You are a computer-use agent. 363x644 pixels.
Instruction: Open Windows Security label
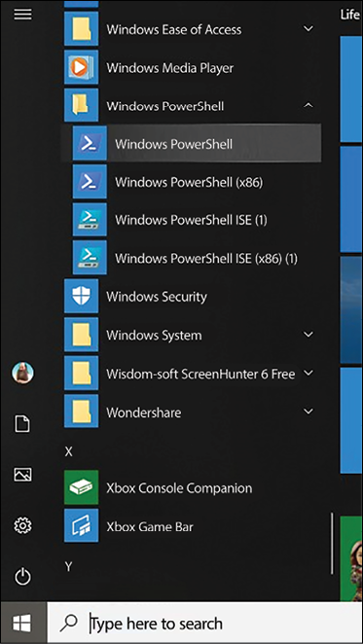pyautogui.click(x=157, y=297)
